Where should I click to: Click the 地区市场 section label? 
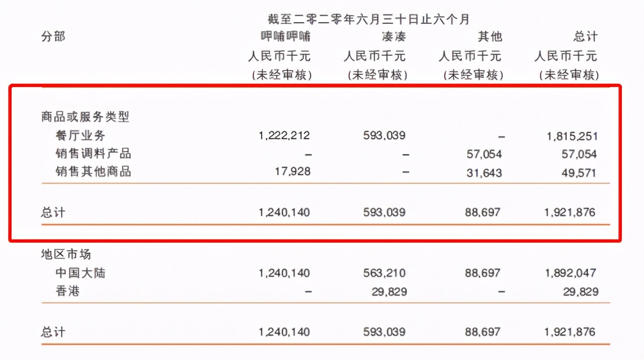(66, 254)
